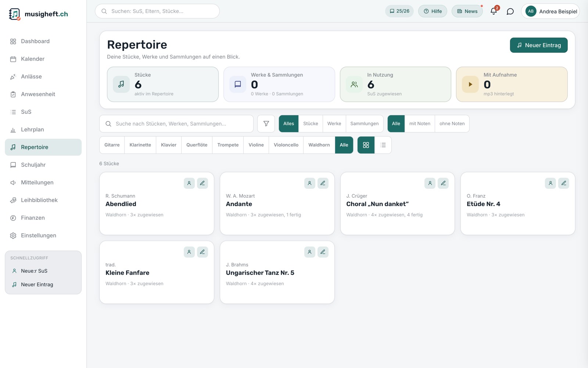The height and width of the screenshot is (368, 588).
Task: Open the Mit Aufnahme card
Action: 512,84
